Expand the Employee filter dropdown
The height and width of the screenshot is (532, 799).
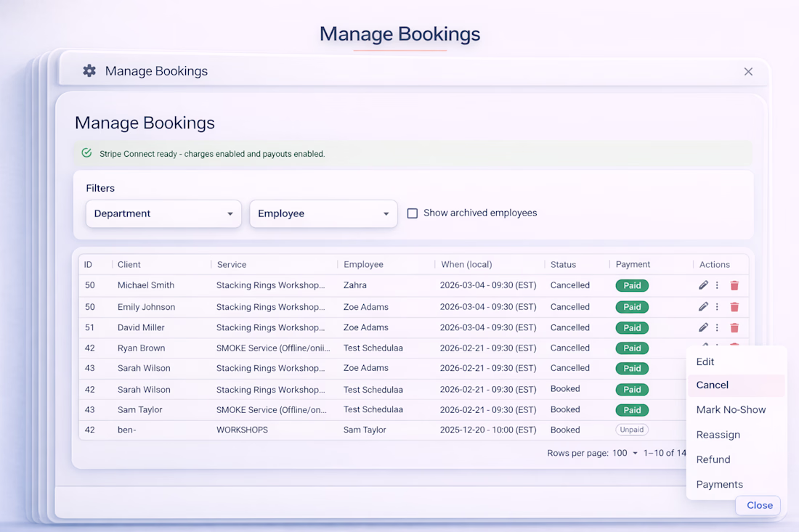pyautogui.click(x=323, y=214)
